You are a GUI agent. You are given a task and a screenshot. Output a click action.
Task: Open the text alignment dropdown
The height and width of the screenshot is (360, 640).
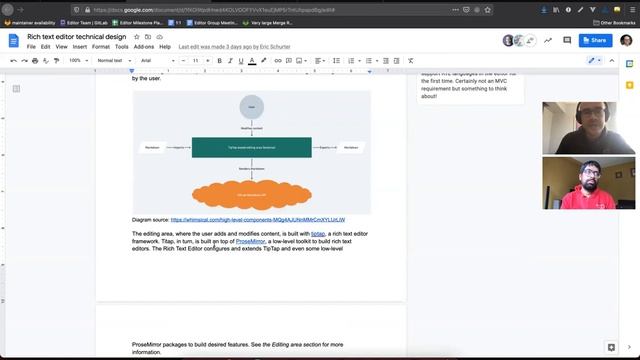320,61
